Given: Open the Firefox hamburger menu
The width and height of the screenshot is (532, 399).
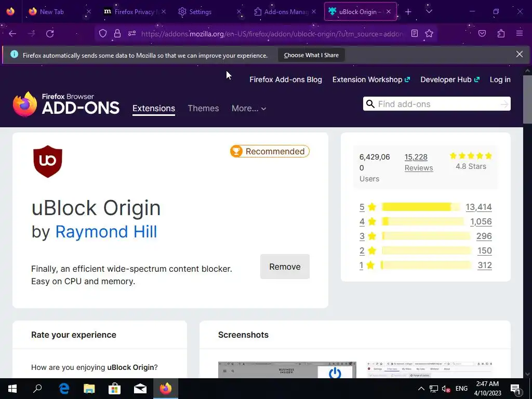Looking at the screenshot, I should pyautogui.click(x=520, y=33).
